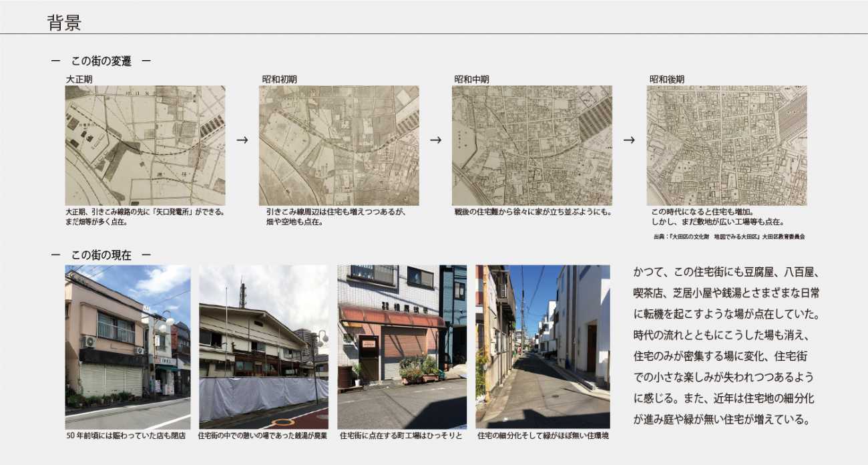Select the 大正期 historical map image
Screen dimensions: 868x465
(x=145, y=145)
